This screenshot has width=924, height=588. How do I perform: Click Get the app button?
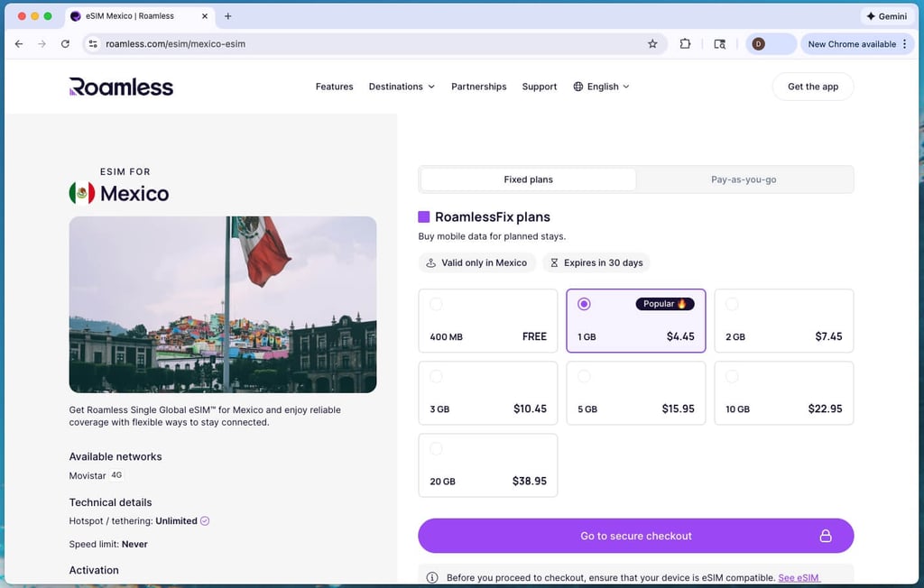click(813, 87)
